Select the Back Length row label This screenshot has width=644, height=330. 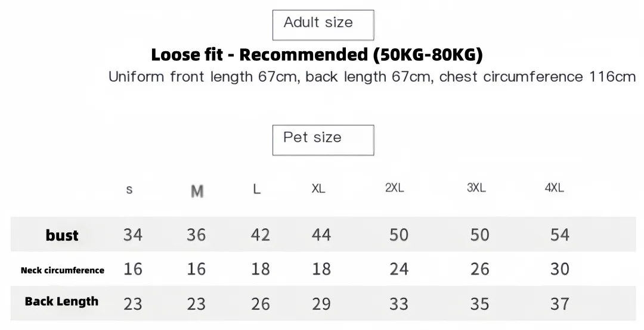61,301
